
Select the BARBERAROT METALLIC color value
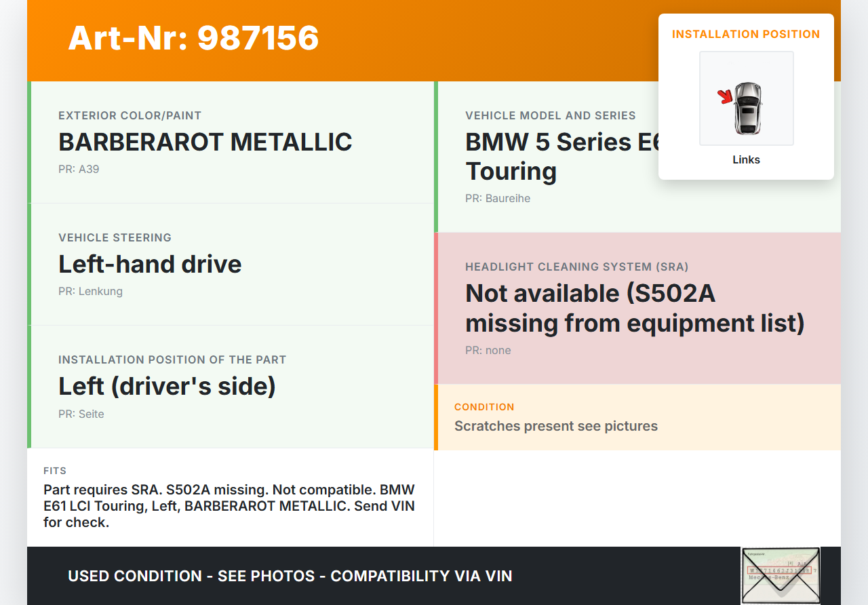pos(205,142)
